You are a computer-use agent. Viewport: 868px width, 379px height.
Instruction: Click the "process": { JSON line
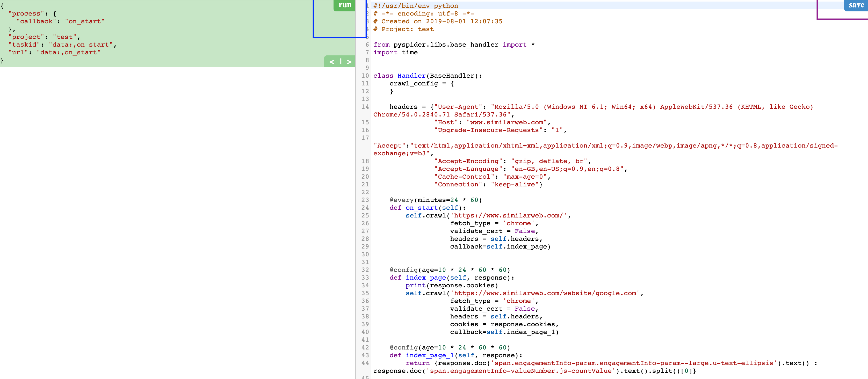tap(32, 13)
